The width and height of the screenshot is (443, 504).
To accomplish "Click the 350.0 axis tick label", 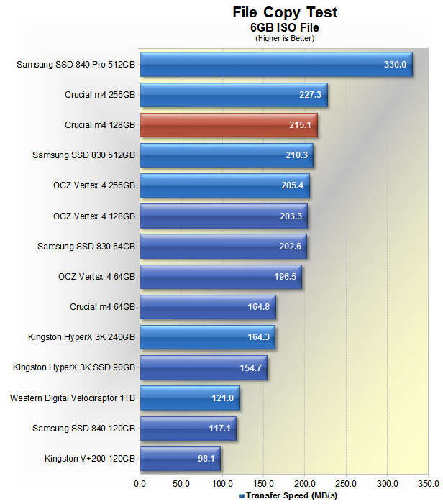I will 428,484.
